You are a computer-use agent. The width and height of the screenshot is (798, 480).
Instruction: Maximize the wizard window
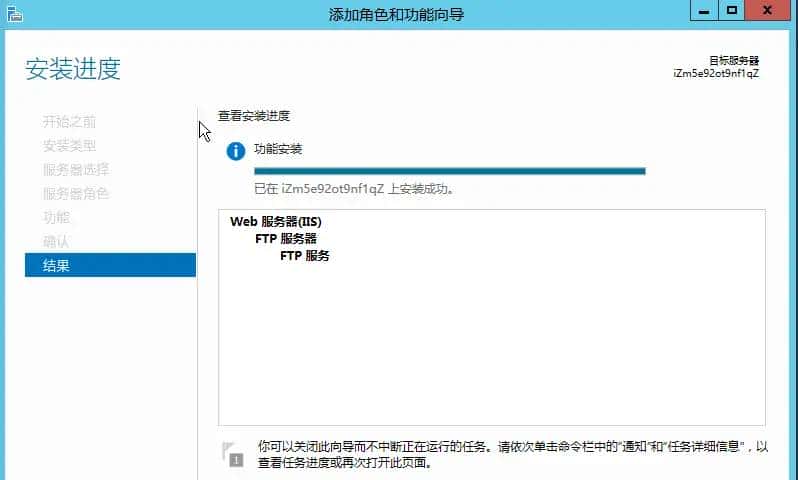pyautogui.click(x=731, y=11)
